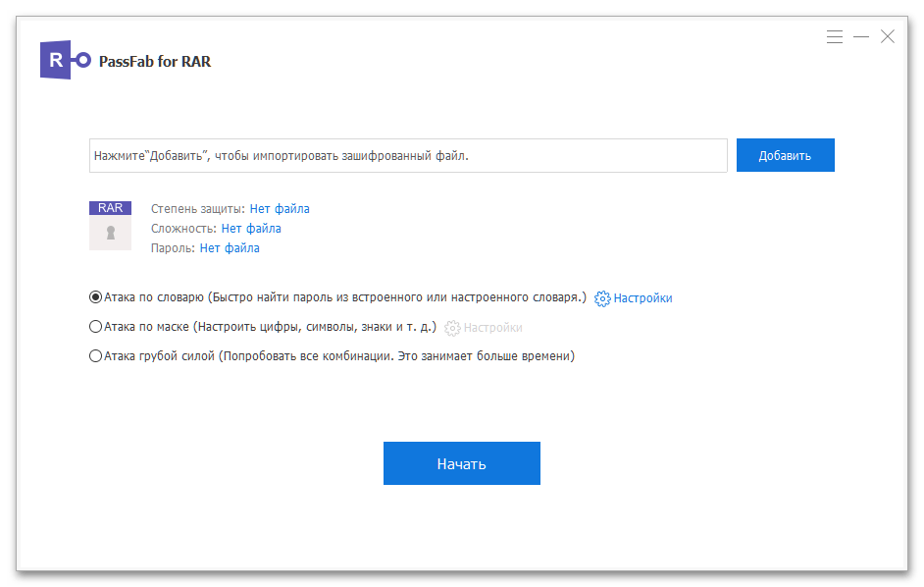
Task: Close the PassFab window
Action: pyautogui.click(x=888, y=36)
